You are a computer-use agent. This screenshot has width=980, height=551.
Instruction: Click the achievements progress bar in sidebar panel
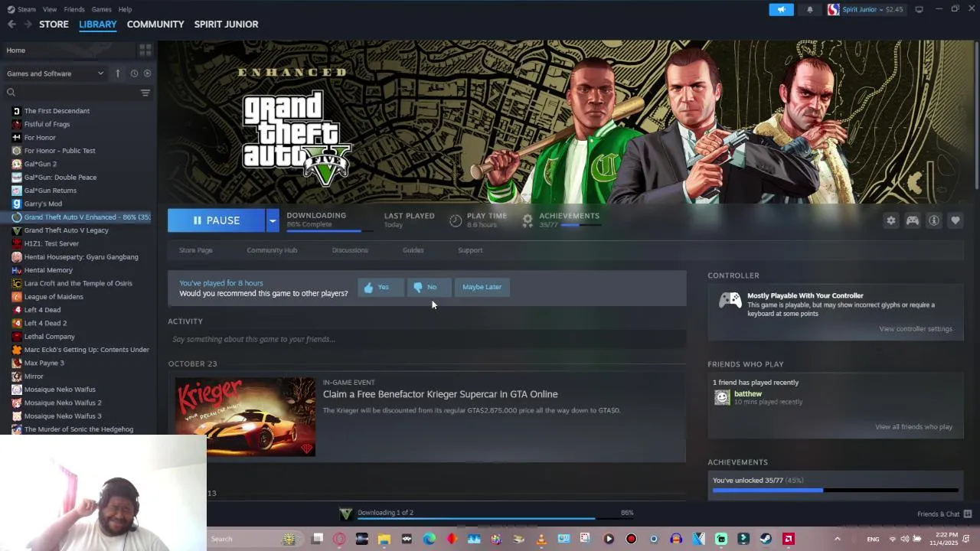point(835,491)
